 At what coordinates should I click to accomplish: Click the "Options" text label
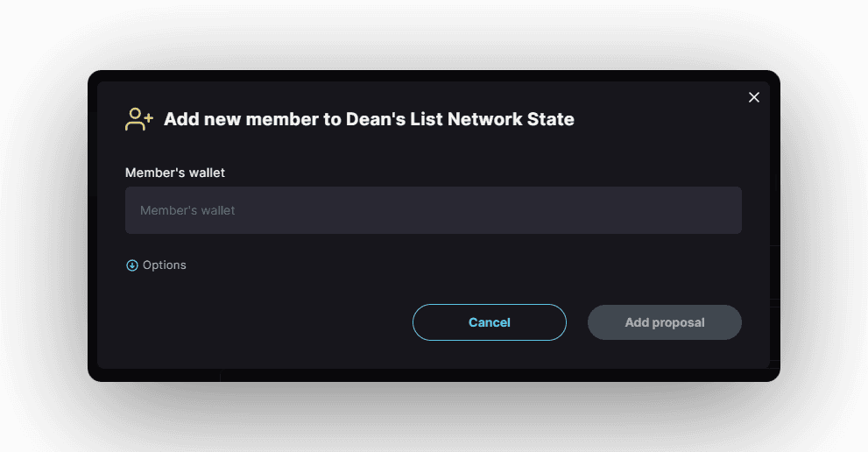click(165, 265)
